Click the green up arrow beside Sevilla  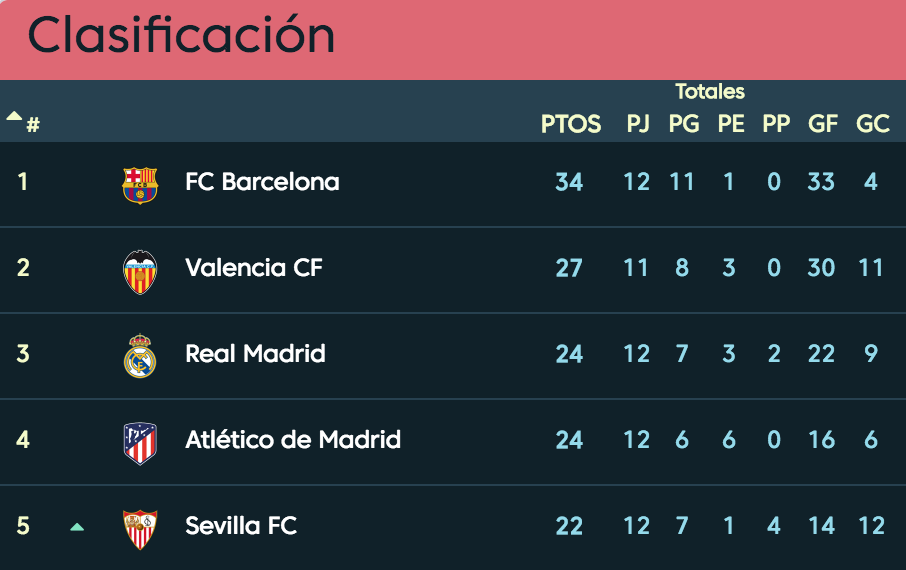tap(77, 527)
